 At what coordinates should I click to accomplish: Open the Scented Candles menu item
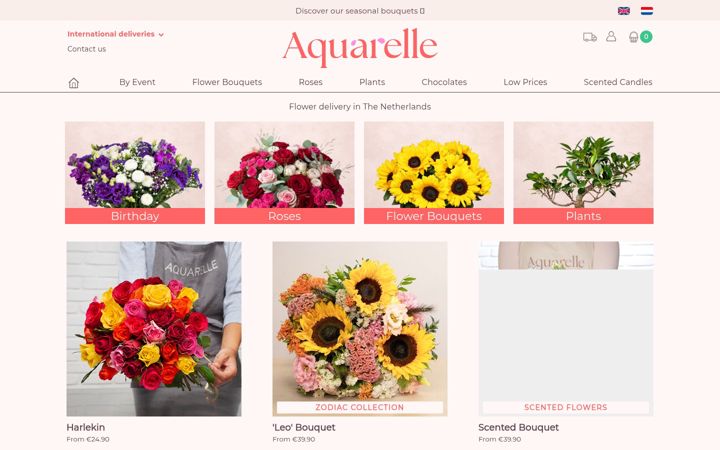(618, 82)
